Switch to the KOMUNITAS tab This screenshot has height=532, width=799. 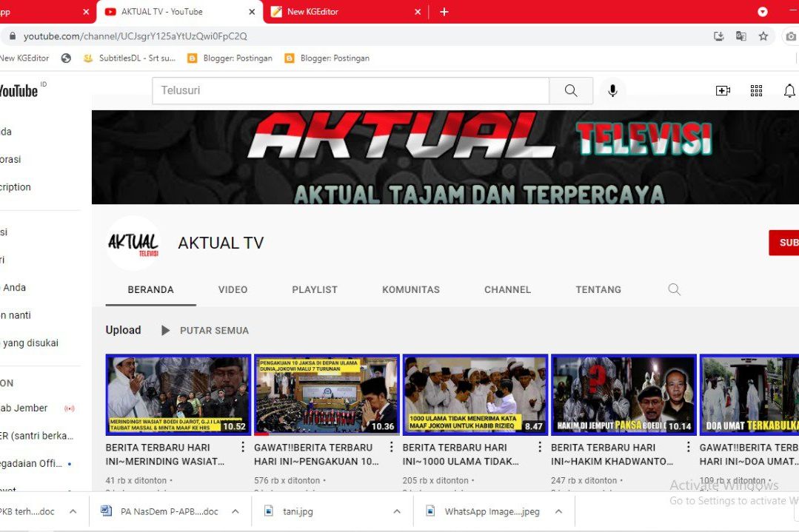coord(411,289)
